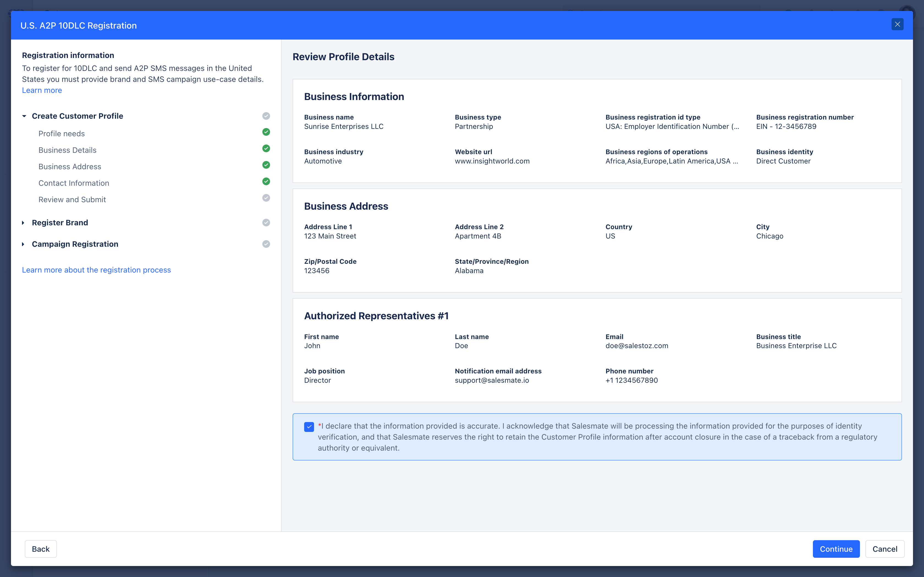
Task: Uncheck the accuracy declaration checkbox
Action: pos(309,427)
